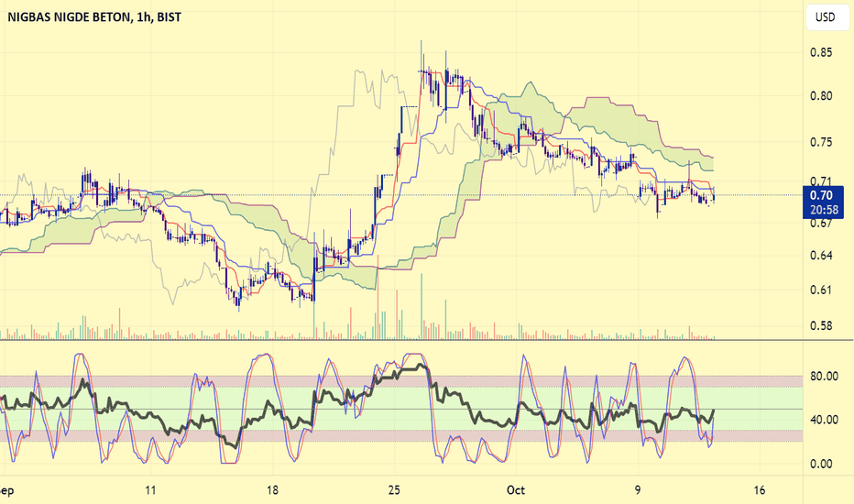Click the 0.75 price axis label
Viewport: 854px width, 504px height.
[821, 142]
